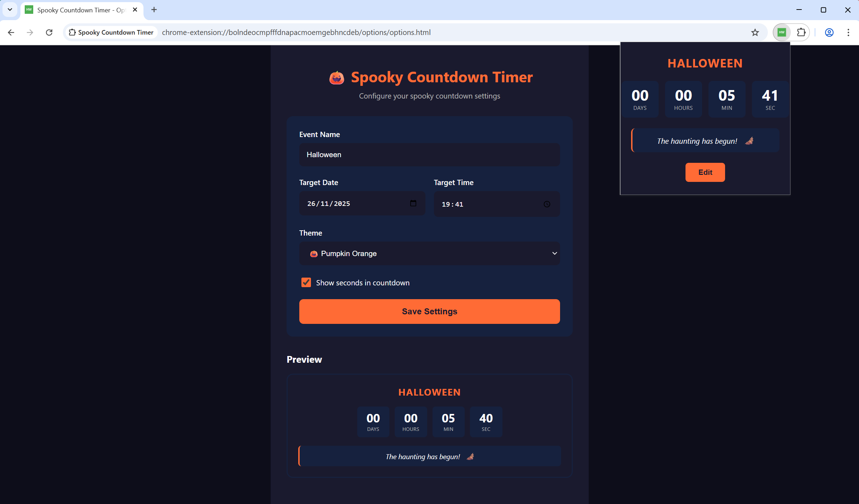This screenshot has height=504, width=859.
Task: Click Edit in the extension popup
Action: point(705,172)
